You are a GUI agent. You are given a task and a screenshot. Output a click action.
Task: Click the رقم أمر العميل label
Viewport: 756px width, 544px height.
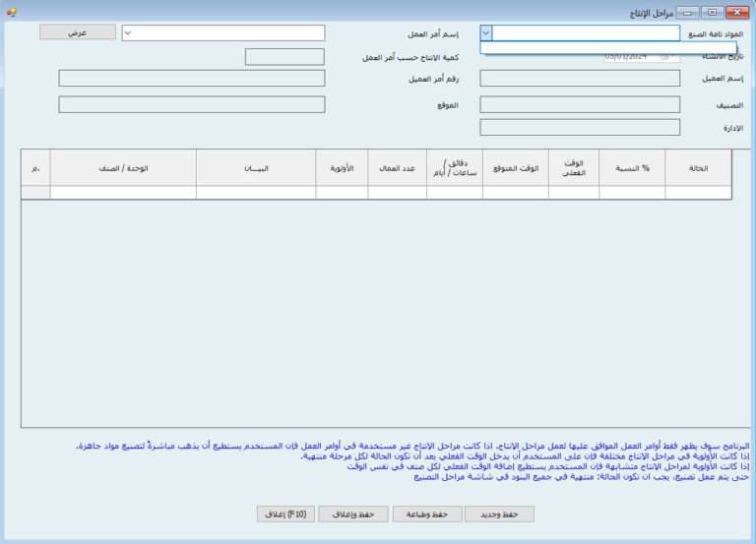pyautogui.click(x=433, y=79)
